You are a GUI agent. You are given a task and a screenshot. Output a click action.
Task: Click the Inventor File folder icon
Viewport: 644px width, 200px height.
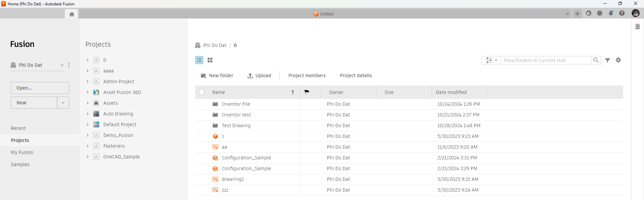(x=215, y=104)
